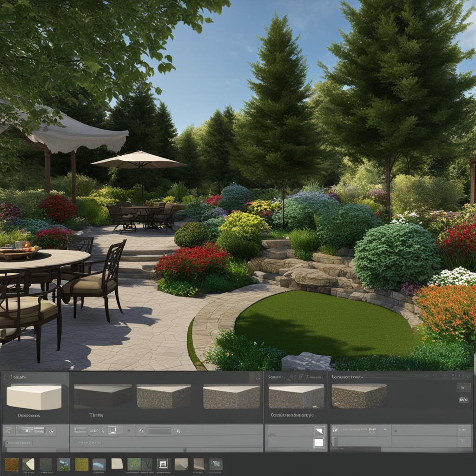
Task: Click the gray value bar in middle control row
Action: (x=159, y=431)
